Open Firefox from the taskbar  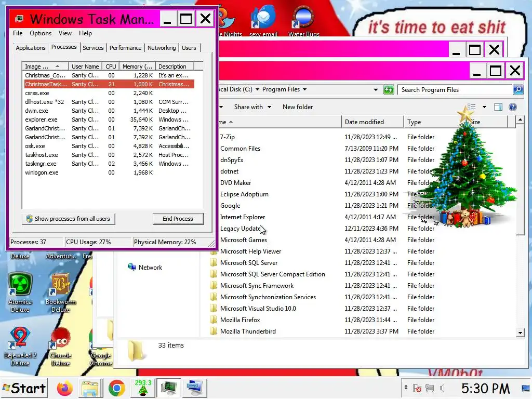(x=64, y=388)
